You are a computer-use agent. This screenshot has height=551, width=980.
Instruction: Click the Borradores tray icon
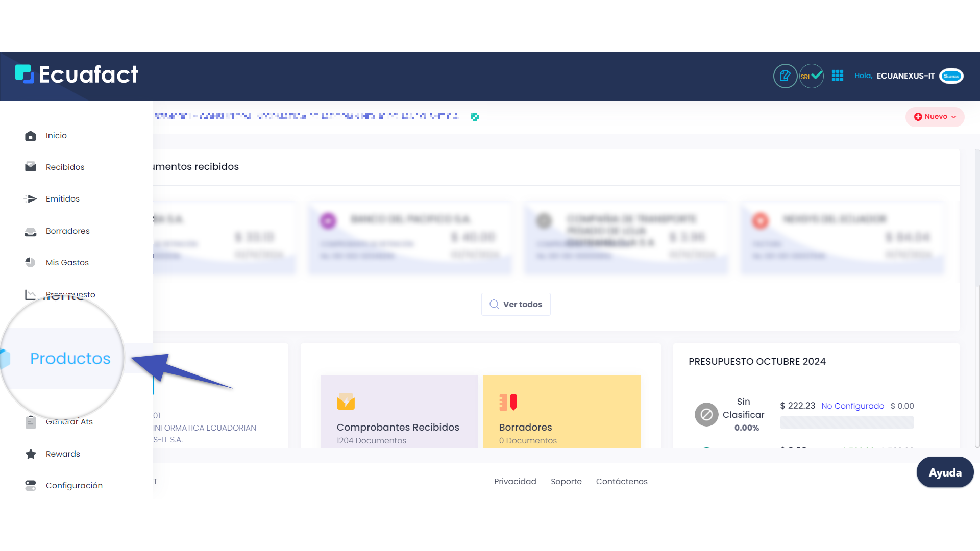pyautogui.click(x=31, y=231)
